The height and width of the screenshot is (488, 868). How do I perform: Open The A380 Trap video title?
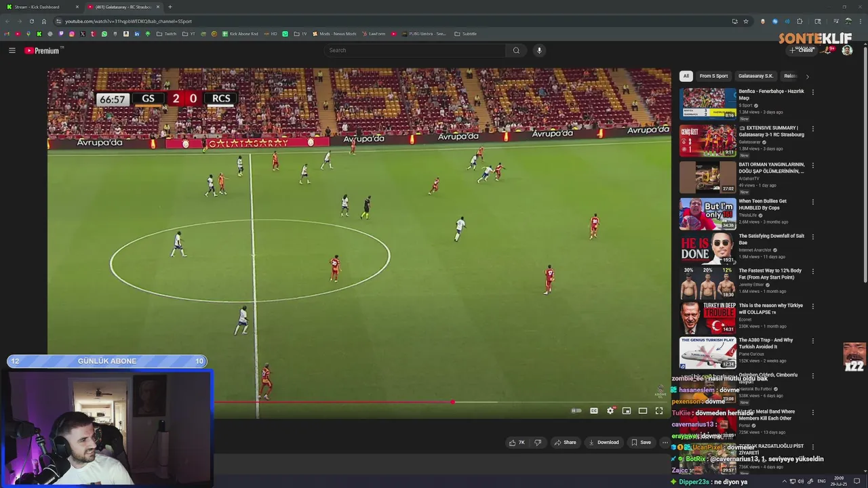pos(766,344)
